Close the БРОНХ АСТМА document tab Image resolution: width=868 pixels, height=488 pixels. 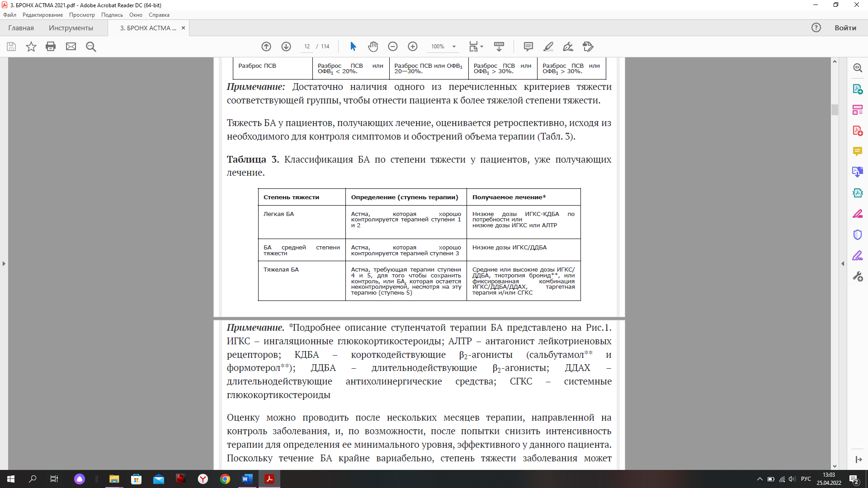pyautogui.click(x=183, y=28)
